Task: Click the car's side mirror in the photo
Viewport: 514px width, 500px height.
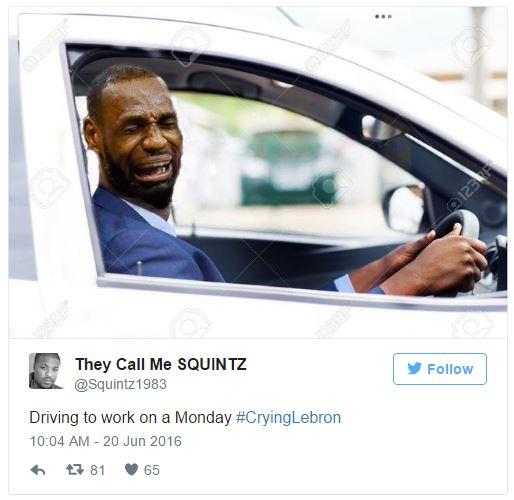Action: [404, 209]
